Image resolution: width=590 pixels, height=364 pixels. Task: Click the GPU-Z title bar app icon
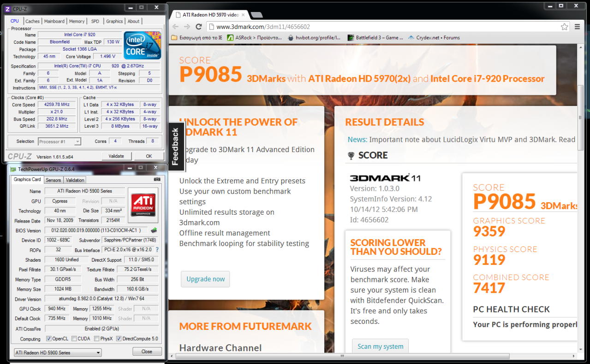point(13,170)
